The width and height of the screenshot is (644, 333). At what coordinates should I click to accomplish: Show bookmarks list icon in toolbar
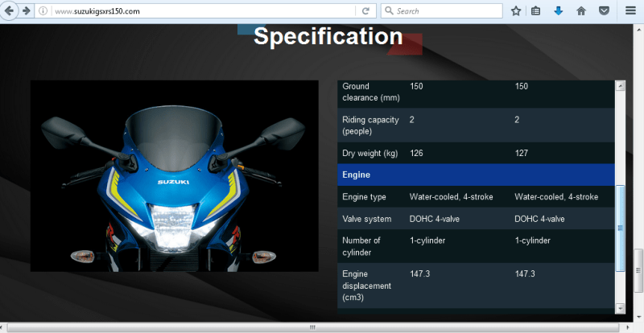pos(536,11)
